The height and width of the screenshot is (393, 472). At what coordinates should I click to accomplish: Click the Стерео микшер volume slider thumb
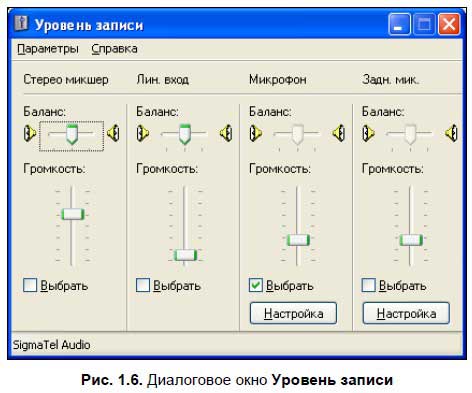point(73,214)
